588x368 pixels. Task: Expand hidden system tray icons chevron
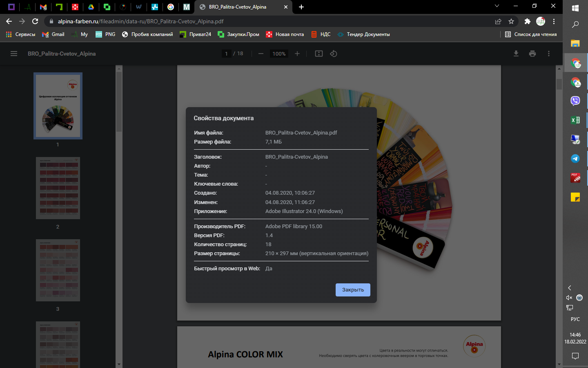tap(570, 288)
